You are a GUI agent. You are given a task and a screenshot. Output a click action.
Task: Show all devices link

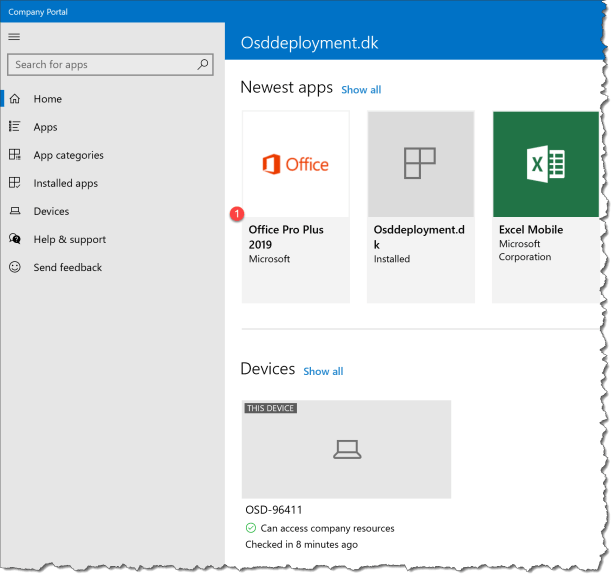[323, 371]
